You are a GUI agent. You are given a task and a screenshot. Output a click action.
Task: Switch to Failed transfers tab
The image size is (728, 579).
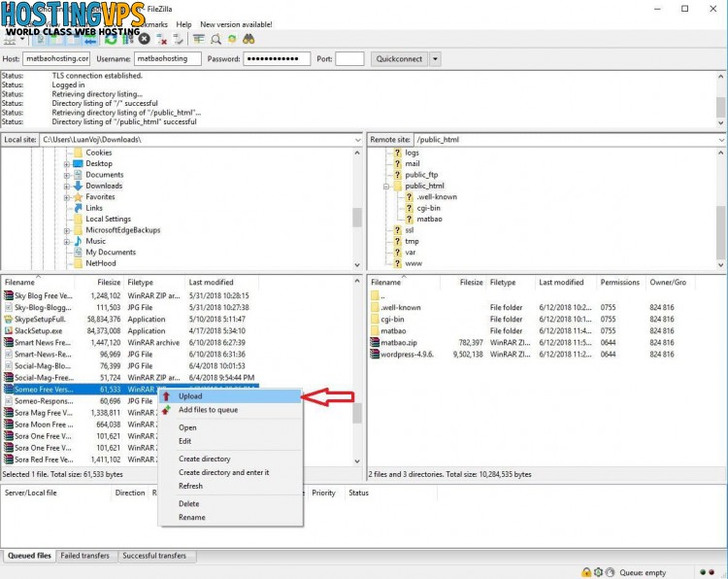pyautogui.click(x=85, y=556)
